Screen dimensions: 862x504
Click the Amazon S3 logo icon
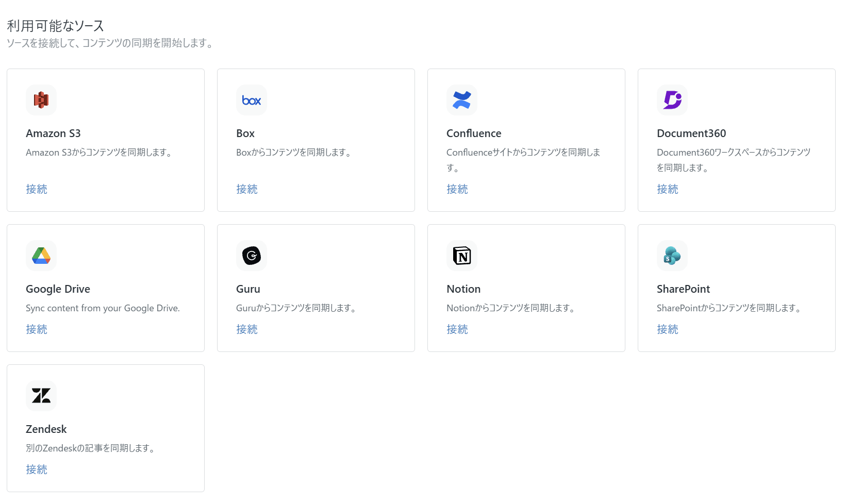[41, 100]
